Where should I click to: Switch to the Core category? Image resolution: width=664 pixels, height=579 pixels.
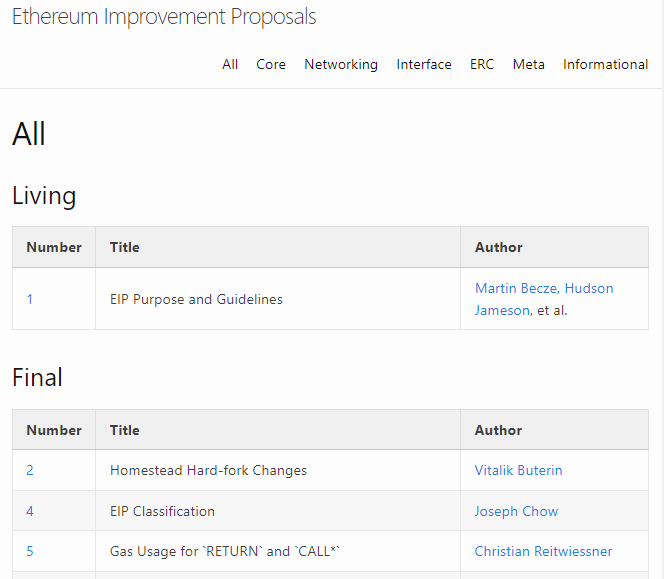271,64
